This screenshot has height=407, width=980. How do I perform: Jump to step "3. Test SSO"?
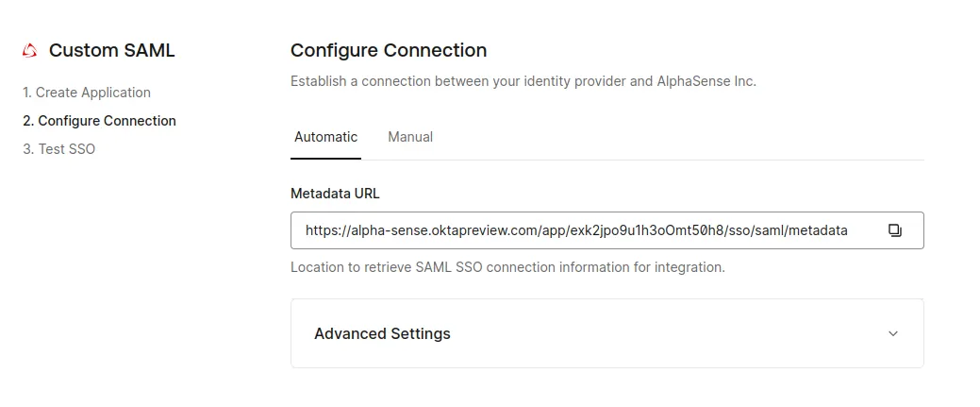pyautogui.click(x=58, y=149)
